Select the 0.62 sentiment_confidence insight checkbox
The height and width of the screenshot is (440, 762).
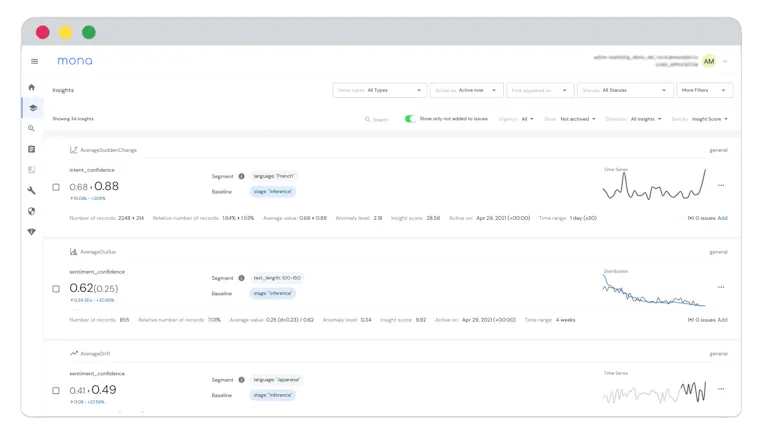(x=56, y=289)
